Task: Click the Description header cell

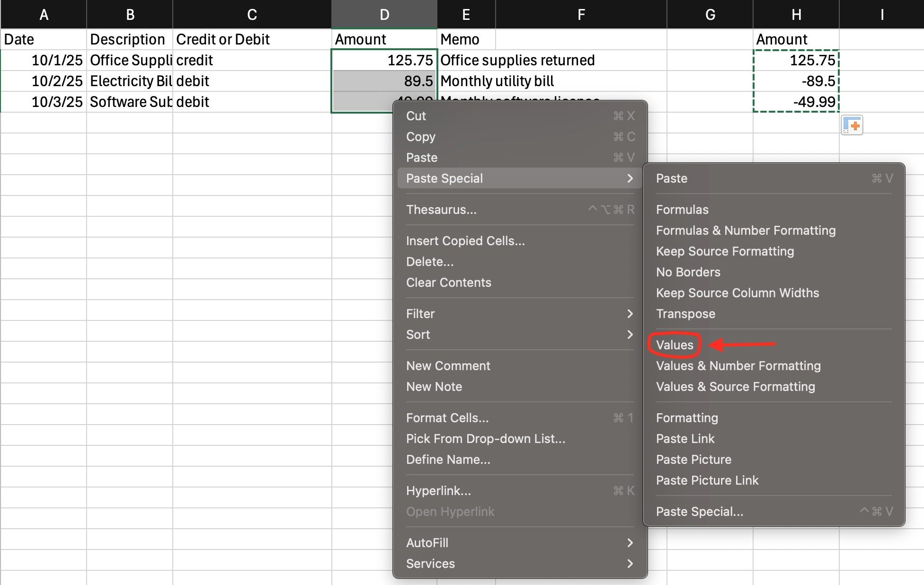Action: click(130, 39)
